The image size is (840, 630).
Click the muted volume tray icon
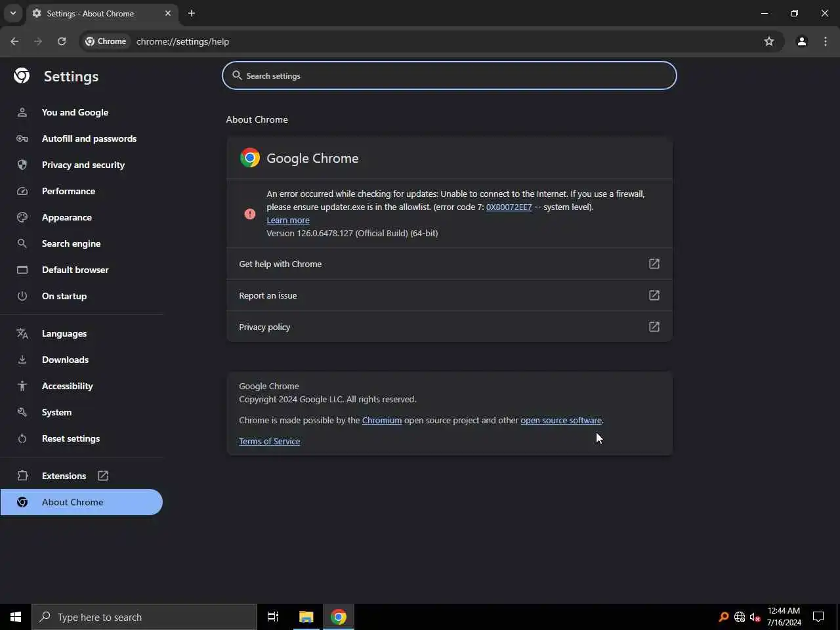755,617
